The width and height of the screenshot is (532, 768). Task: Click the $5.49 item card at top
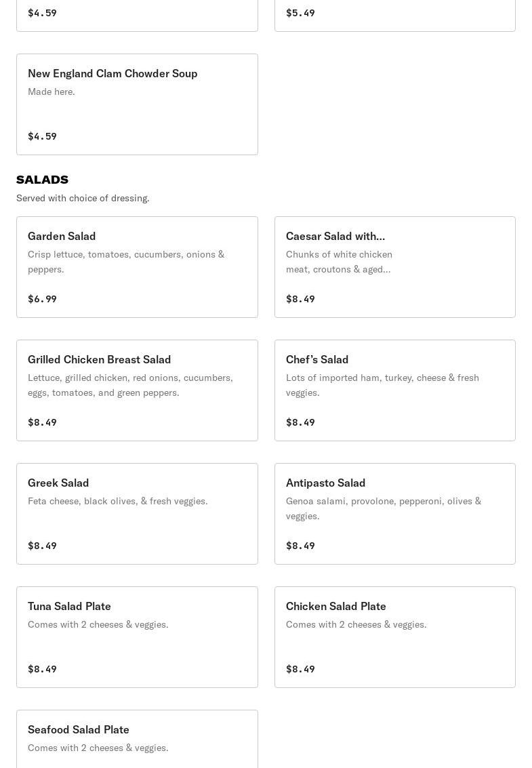click(394, 14)
